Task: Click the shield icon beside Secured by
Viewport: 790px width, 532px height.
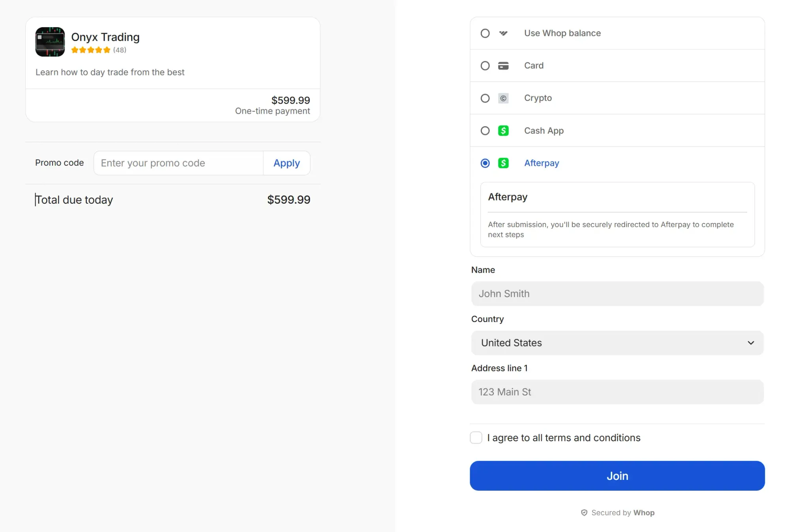Action: (584, 512)
